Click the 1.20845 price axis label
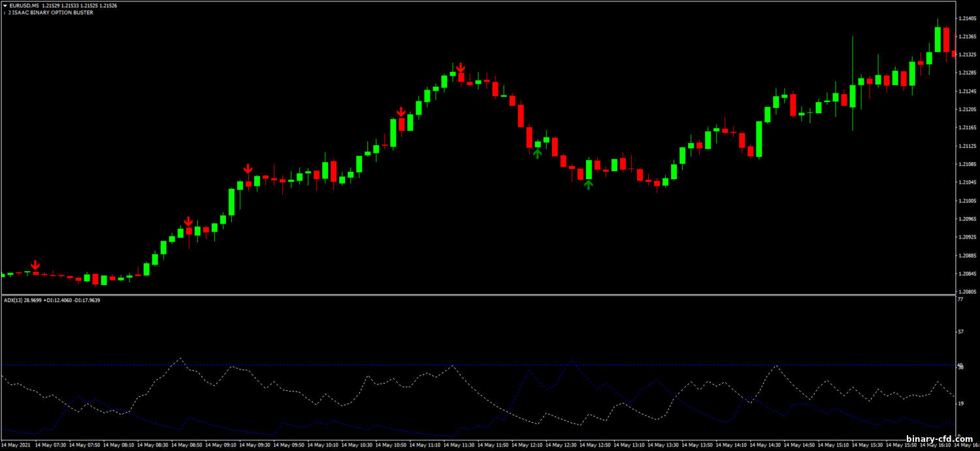 coord(967,274)
